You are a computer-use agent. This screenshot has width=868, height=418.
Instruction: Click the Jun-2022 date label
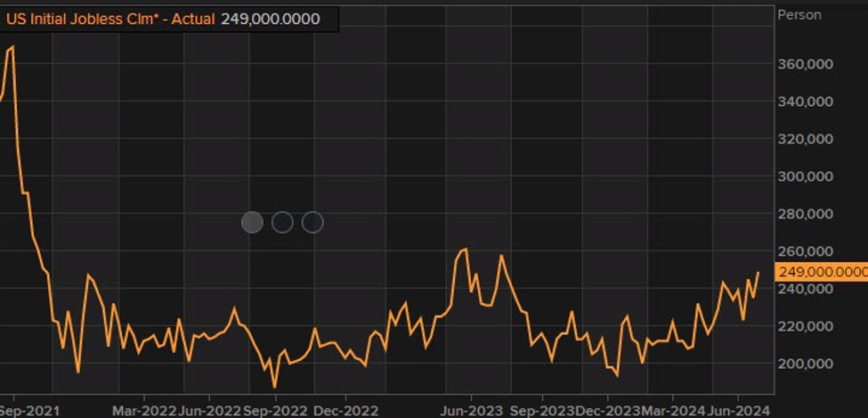[210, 412]
